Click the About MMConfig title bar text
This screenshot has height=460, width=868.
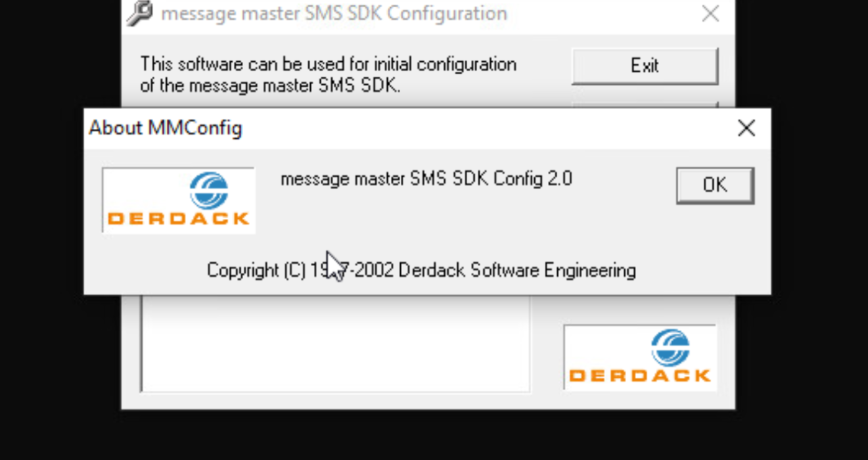tap(166, 128)
